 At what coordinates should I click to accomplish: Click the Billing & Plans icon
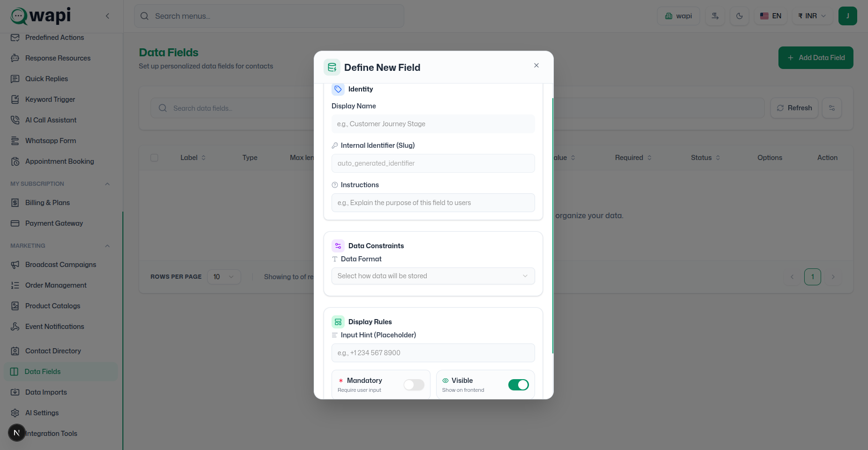pyautogui.click(x=15, y=203)
